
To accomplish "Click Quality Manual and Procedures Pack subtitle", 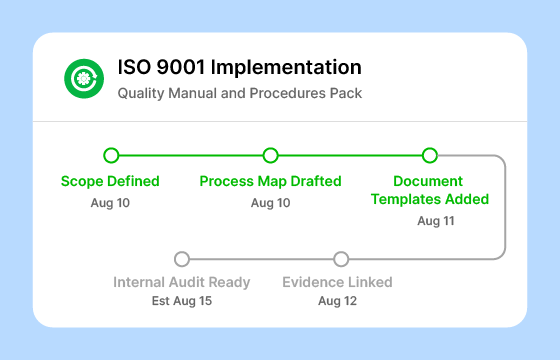I will (x=240, y=93).
